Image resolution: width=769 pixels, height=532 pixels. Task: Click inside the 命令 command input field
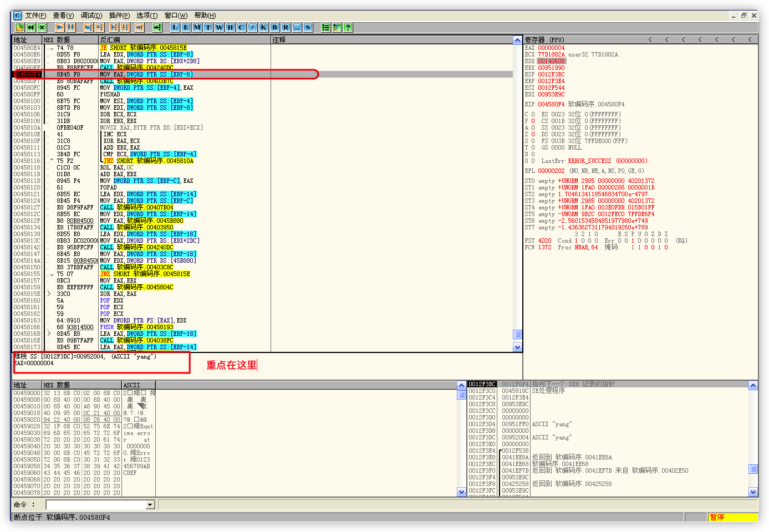tap(95, 505)
